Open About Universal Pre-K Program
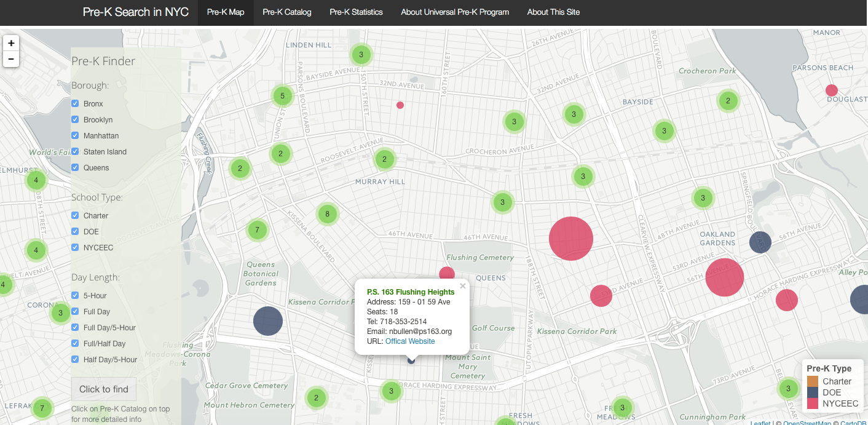This screenshot has height=425, width=868. 455,12
